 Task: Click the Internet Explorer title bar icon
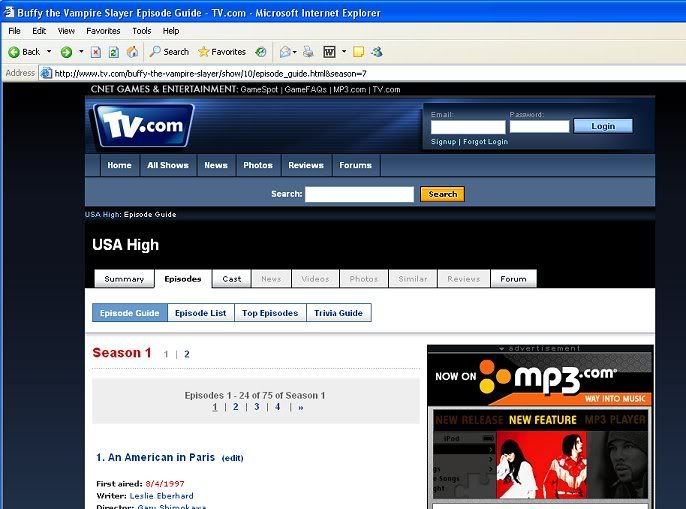[x=8, y=12]
